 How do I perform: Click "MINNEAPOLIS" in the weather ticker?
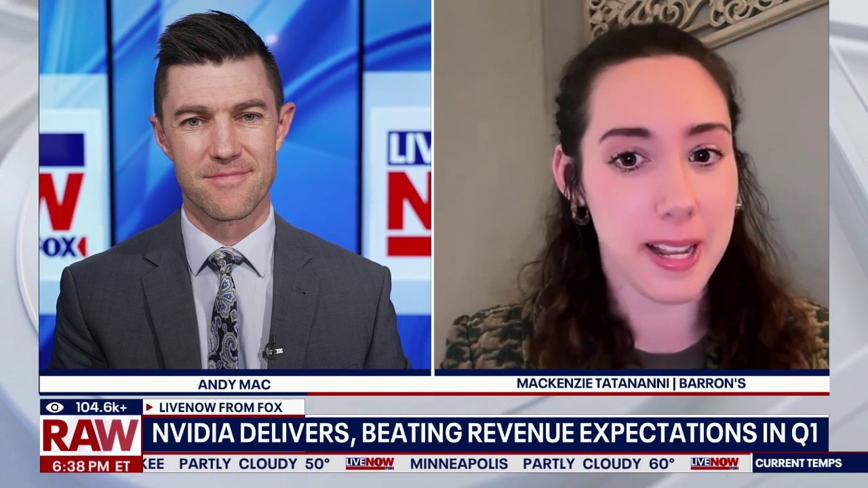point(459,464)
